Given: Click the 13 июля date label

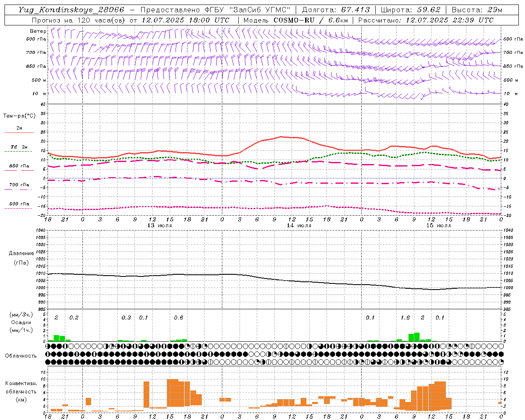Looking at the screenshot, I should 160,226.
